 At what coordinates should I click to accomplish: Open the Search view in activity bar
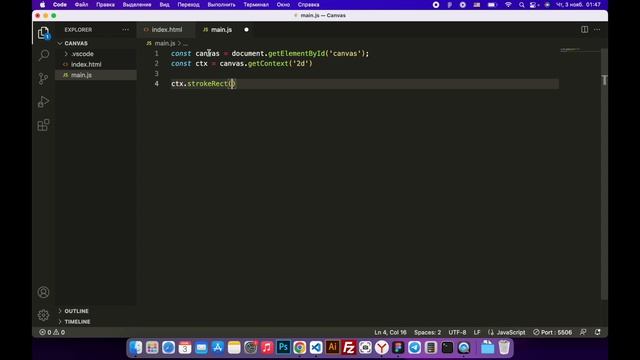pos(43,55)
